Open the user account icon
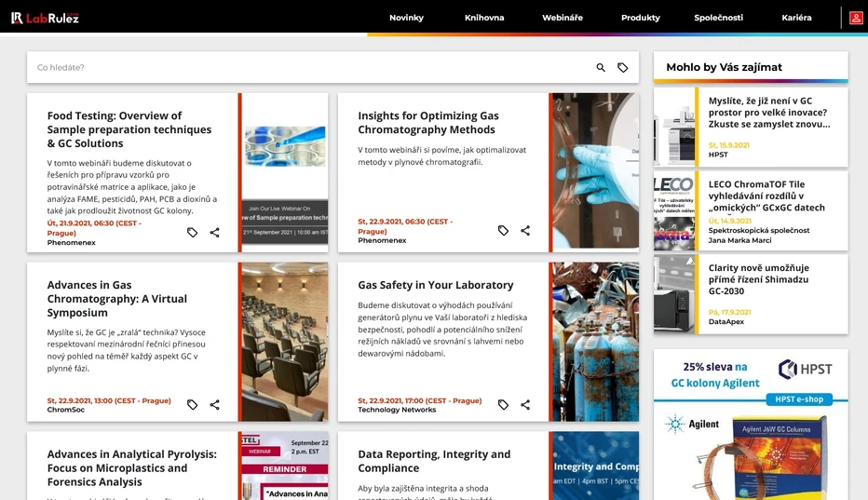868x500 pixels. pyautogui.click(x=855, y=18)
